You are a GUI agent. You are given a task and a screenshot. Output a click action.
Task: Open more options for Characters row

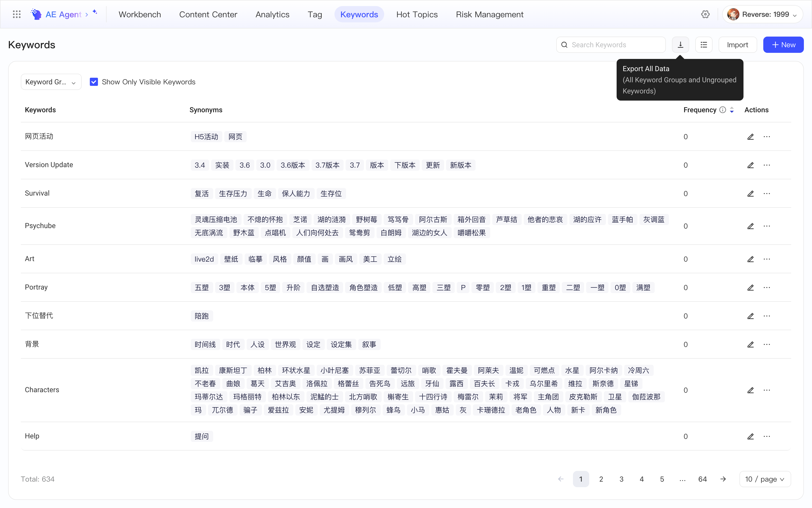coord(767,390)
